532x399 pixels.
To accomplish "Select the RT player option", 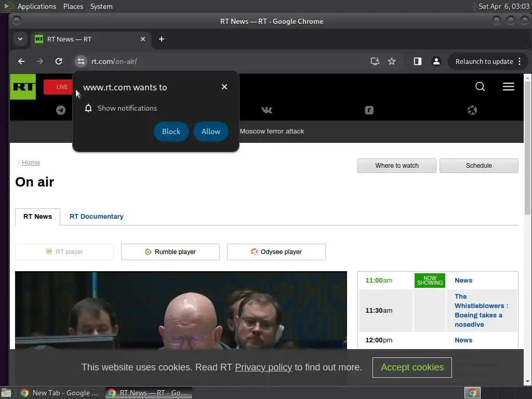I will click(x=64, y=252).
